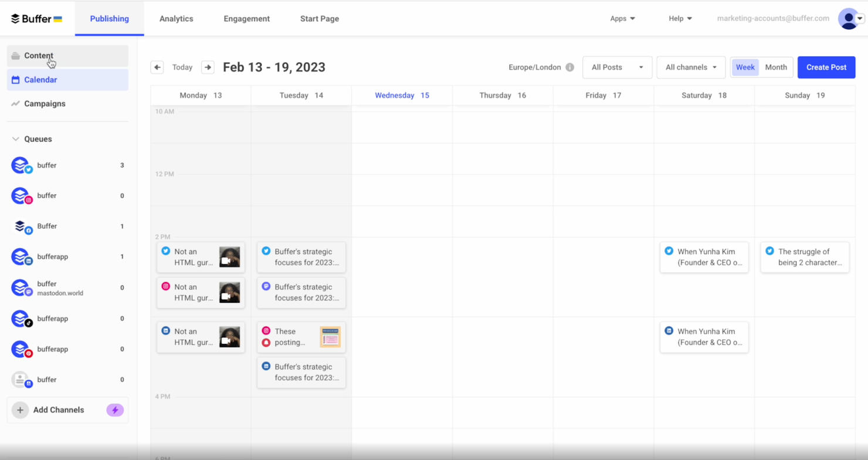Screen dimensions: 868x460
Task: Click the user avatar in top right
Action: click(848, 19)
